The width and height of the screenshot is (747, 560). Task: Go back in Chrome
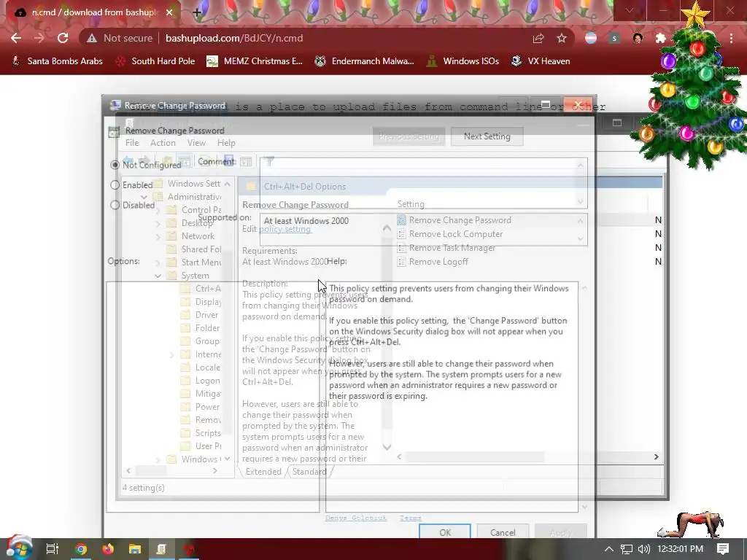point(16,38)
